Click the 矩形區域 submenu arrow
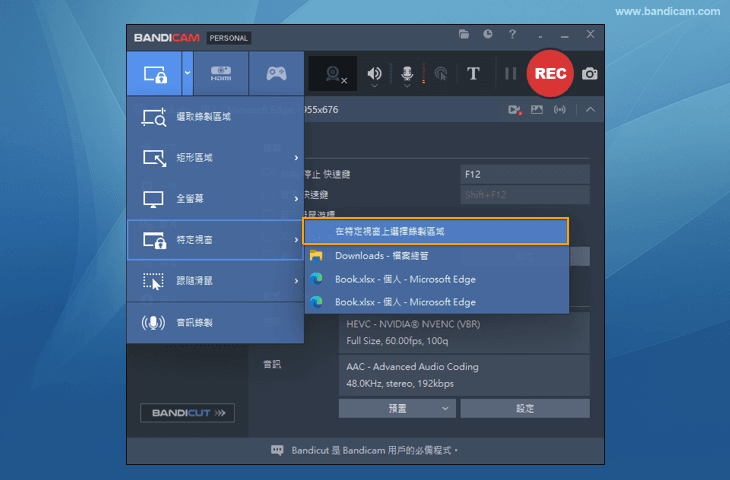The height and width of the screenshot is (480, 730). click(x=296, y=158)
